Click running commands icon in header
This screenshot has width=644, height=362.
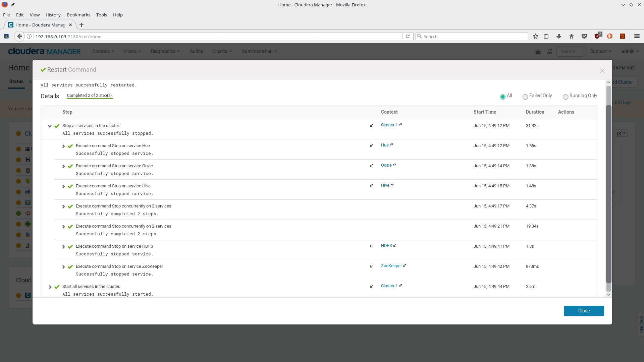(549, 52)
